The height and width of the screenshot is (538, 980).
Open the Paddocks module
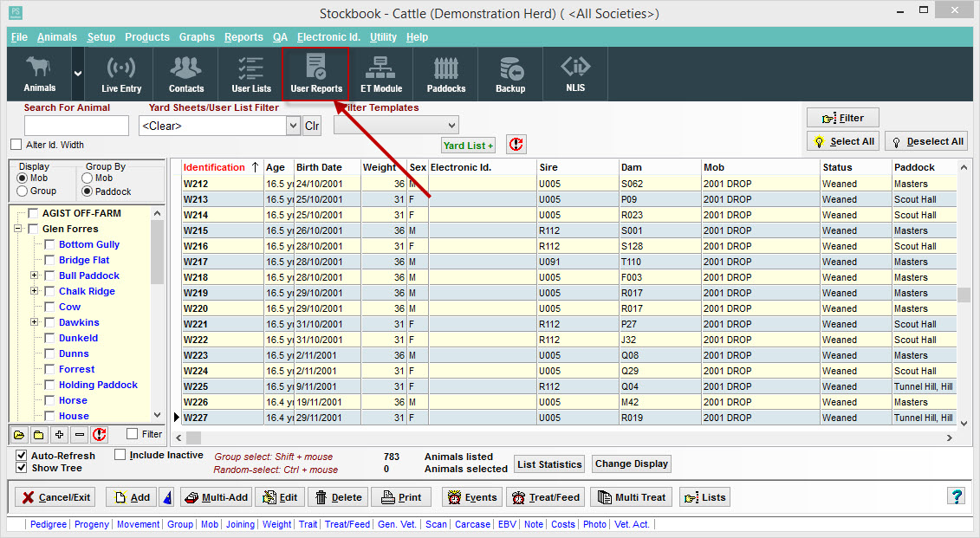[446, 75]
